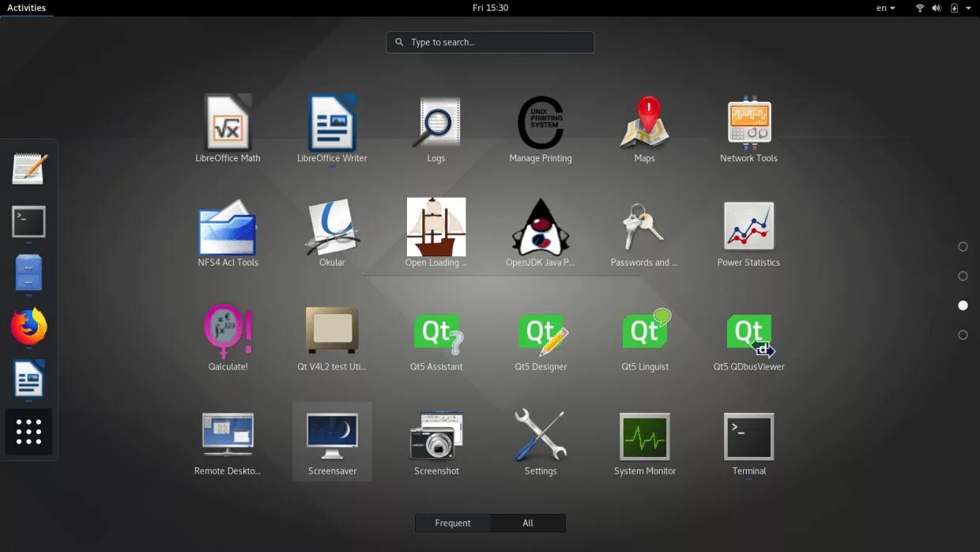
Task: Go to fourth app grid page indicator
Action: click(963, 335)
